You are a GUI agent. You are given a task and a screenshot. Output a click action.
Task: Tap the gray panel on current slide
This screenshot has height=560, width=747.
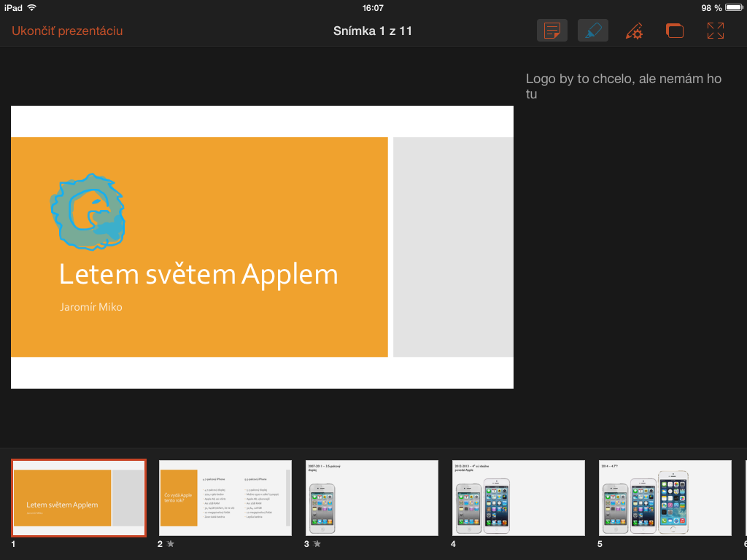click(x=453, y=246)
